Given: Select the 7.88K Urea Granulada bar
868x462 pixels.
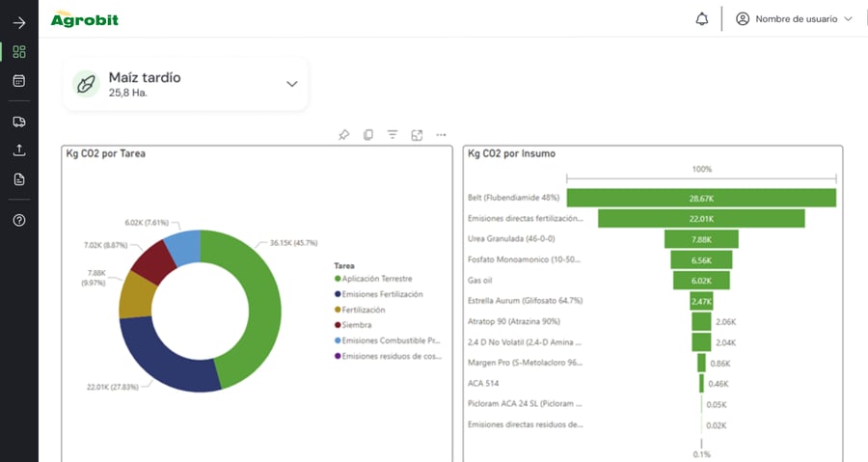Looking at the screenshot, I should click(x=701, y=239).
